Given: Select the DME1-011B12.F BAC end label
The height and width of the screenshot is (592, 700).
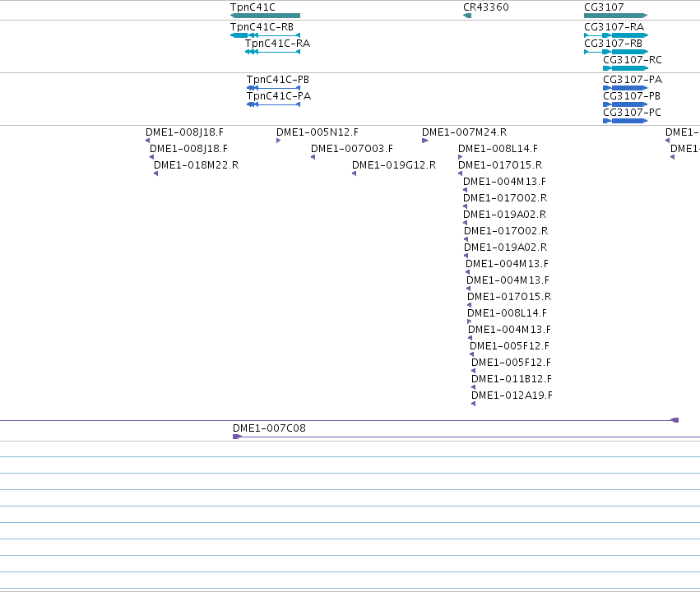Looking at the screenshot, I should click(x=511, y=379).
